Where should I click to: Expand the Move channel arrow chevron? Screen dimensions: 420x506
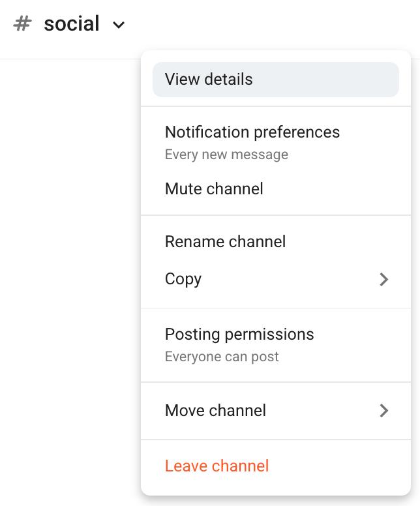(x=384, y=411)
